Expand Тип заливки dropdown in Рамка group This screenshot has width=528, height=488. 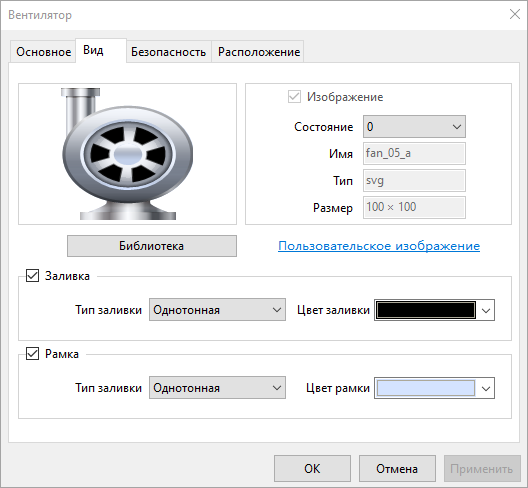217,388
